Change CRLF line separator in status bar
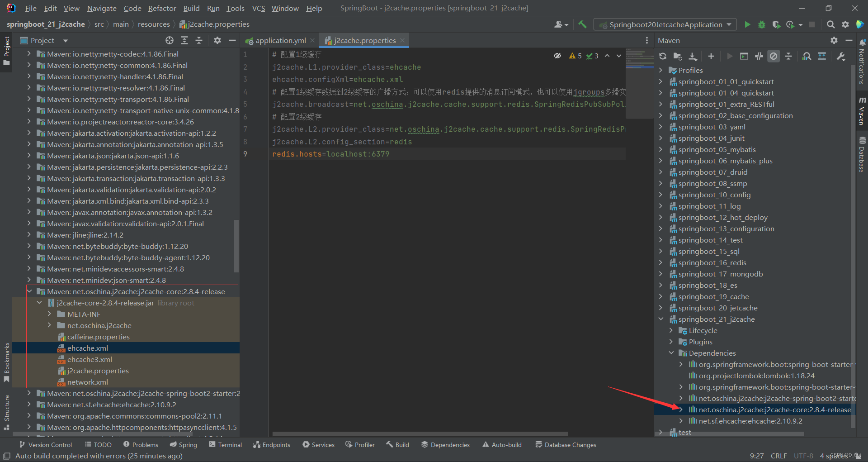Image resolution: width=868 pixels, height=462 pixels. click(778, 456)
